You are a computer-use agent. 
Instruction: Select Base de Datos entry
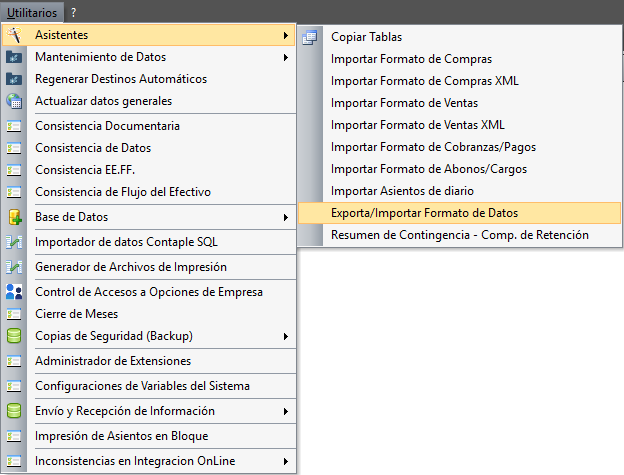(x=149, y=217)
